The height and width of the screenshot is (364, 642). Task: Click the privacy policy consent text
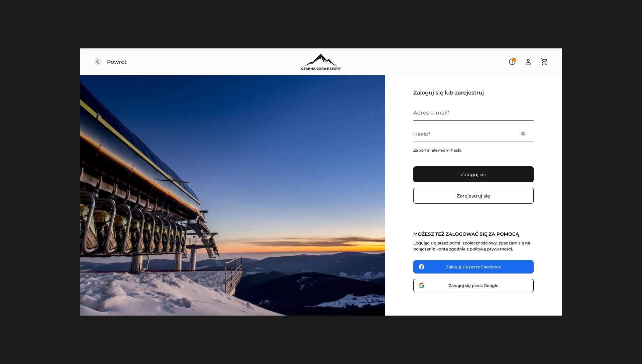(472, 246)
